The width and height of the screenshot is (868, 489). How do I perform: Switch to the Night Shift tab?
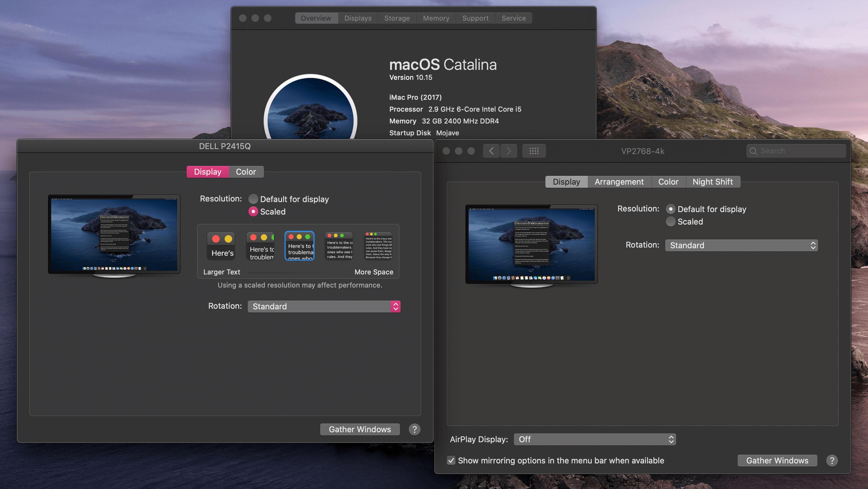coord(712,182)
